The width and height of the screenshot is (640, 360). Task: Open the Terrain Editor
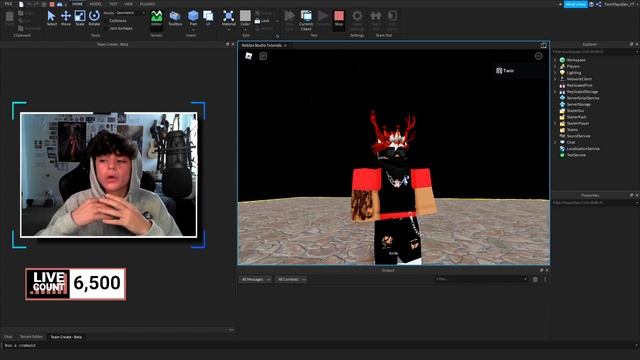(157, 19)
